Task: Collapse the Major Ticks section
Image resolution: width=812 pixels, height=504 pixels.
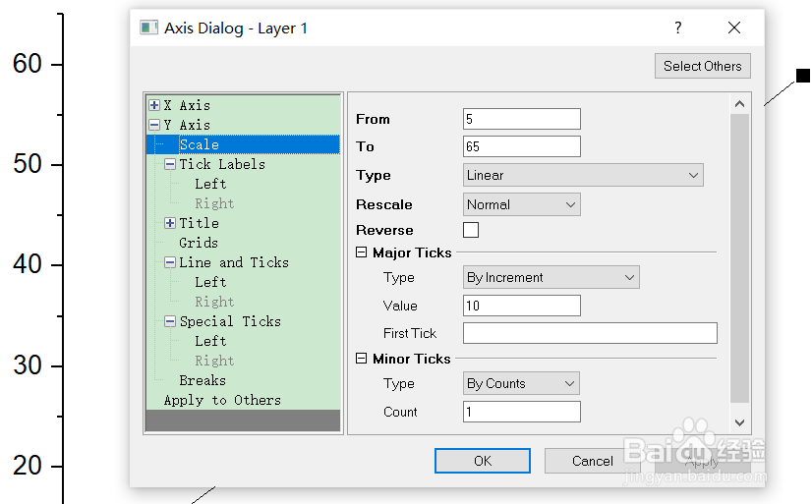Action: click(x=362, y=252)
